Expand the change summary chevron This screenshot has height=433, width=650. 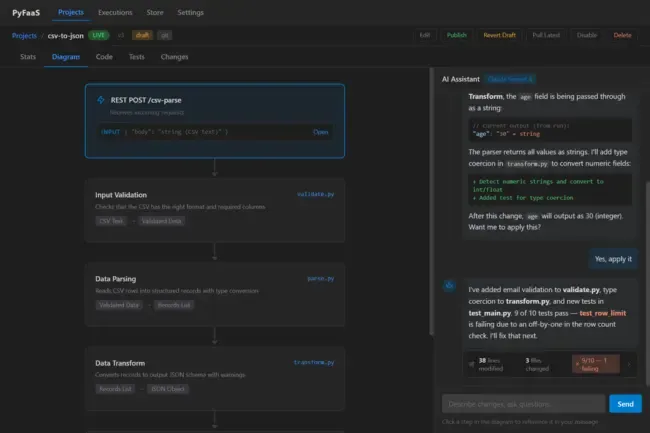626,365
